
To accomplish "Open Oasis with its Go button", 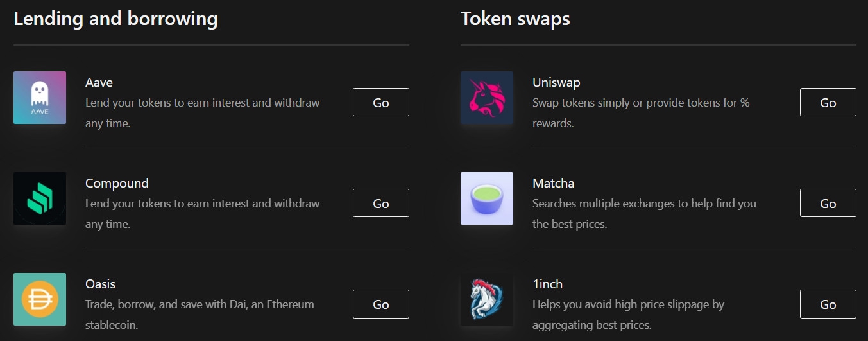I will click(381, 304).
